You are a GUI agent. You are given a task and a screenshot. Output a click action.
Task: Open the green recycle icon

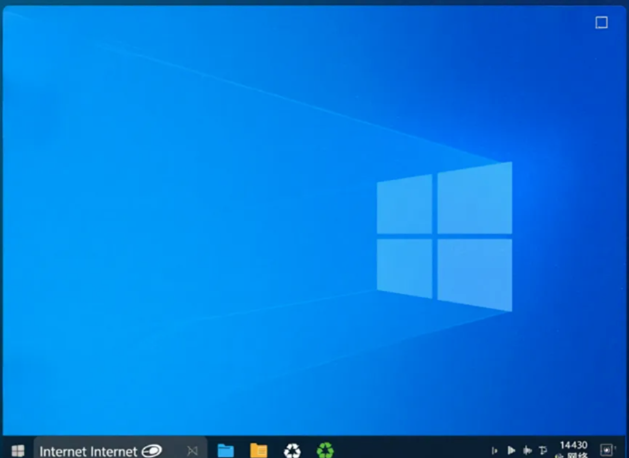tap(325, 450)
